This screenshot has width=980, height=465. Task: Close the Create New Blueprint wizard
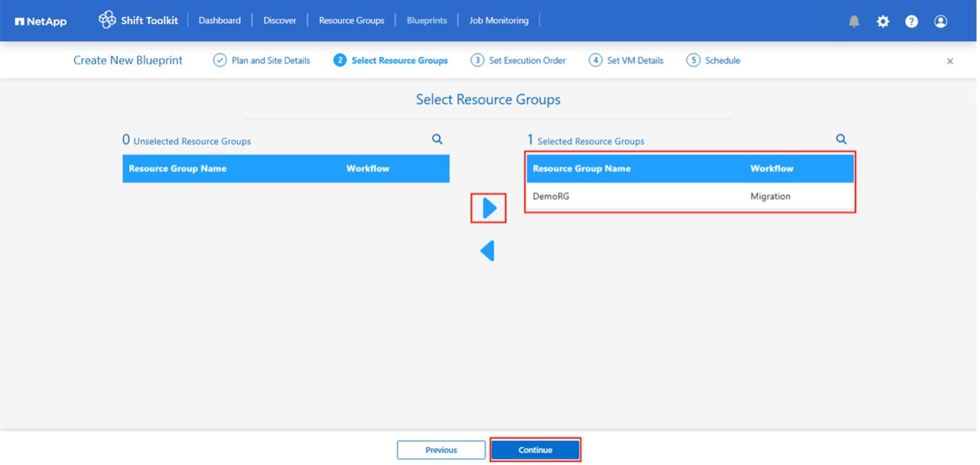coord(950,61)
